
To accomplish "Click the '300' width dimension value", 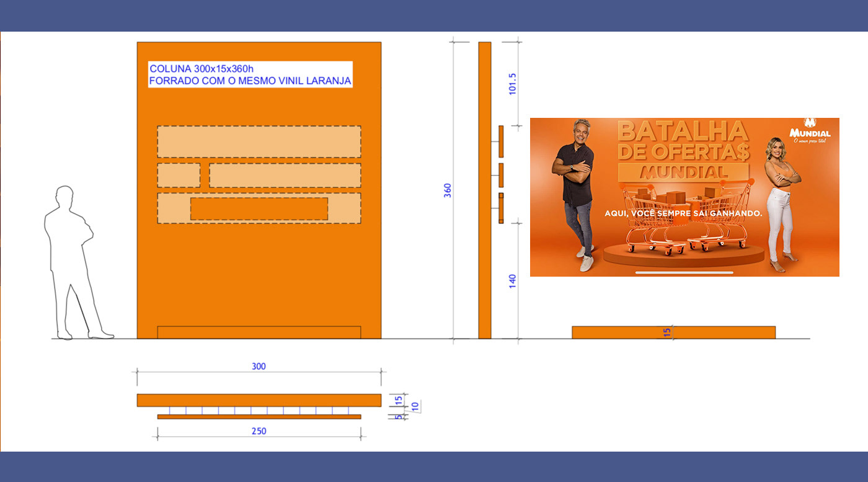I will [x=259, y=367].
